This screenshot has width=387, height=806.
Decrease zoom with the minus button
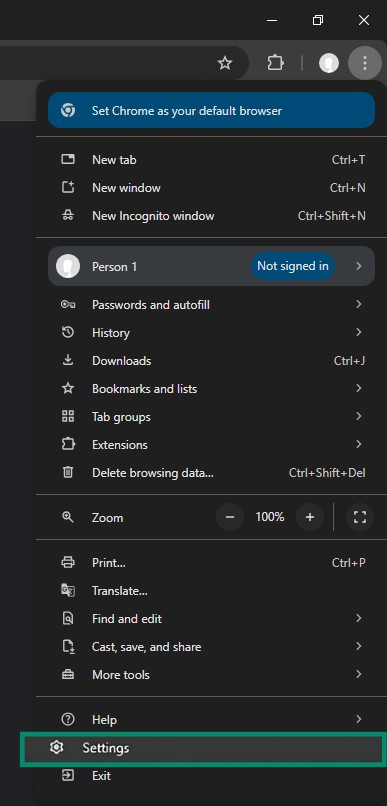230,517
